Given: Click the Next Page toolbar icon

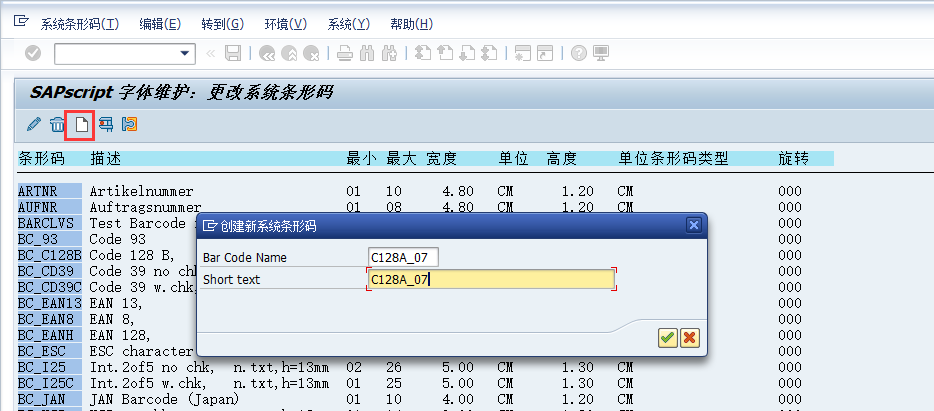Looking at the screenshot, I should click(467, 54).
